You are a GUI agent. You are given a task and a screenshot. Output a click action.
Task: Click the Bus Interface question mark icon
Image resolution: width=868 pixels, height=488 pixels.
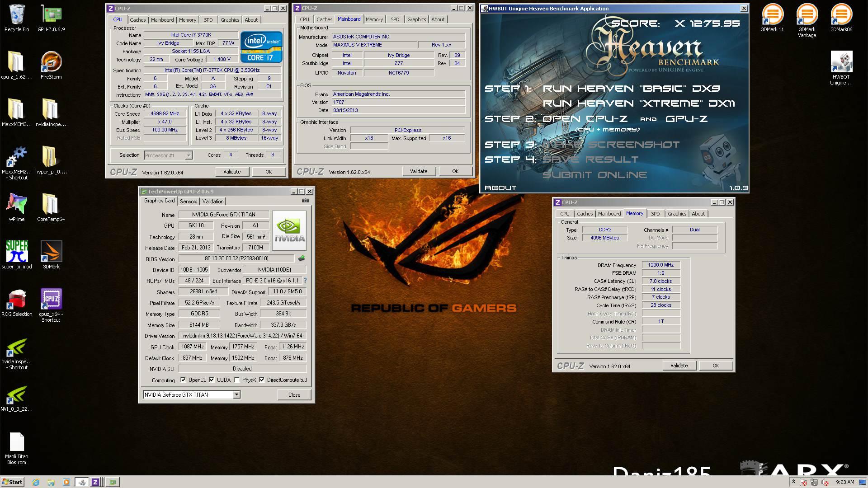305,281
